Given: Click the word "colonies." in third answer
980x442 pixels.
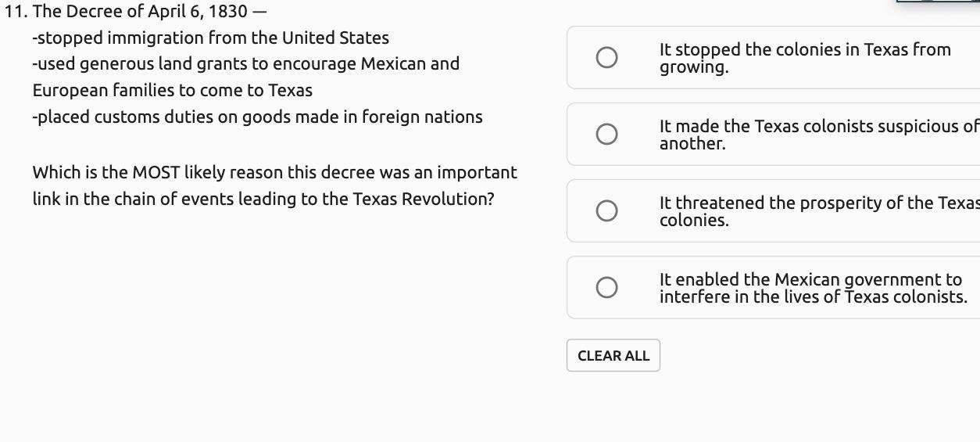Looking at the screenshot, I should pyautogui.click(x=693, y=221).
